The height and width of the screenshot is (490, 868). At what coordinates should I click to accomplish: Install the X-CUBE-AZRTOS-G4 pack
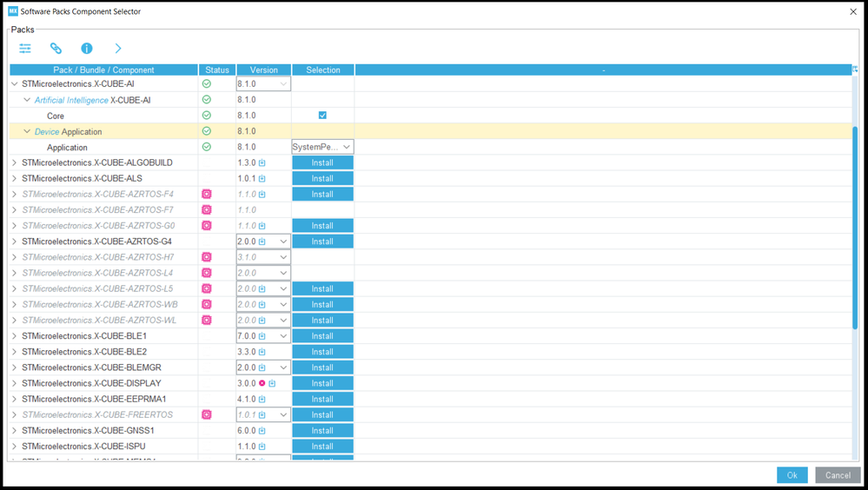point(322,242)
